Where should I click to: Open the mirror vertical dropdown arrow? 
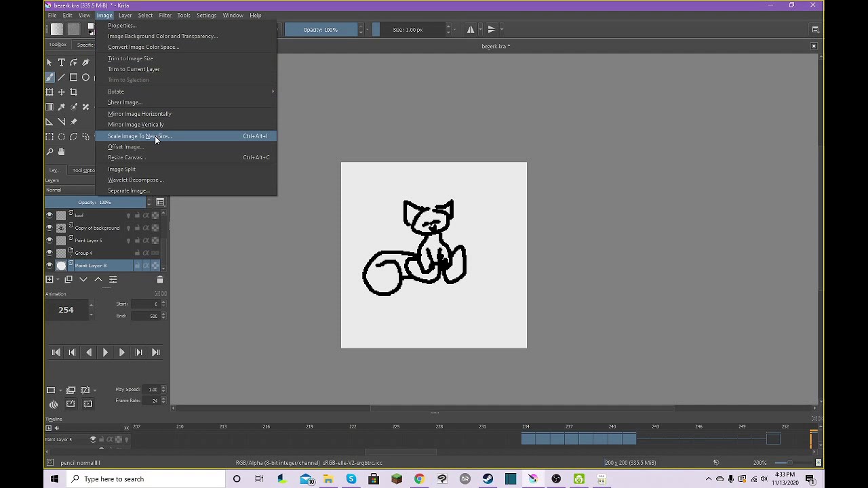click(501, 29)
